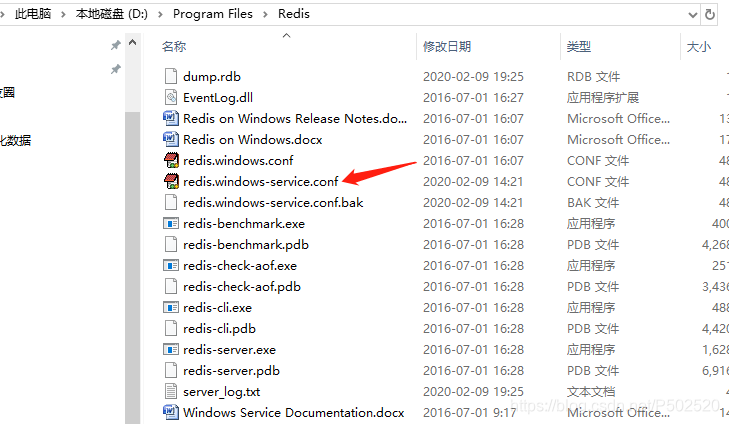This screenshot has width=729, height=424.
Task: Click navigation pane scroll up arrow
Action: [x=133, y=43]
